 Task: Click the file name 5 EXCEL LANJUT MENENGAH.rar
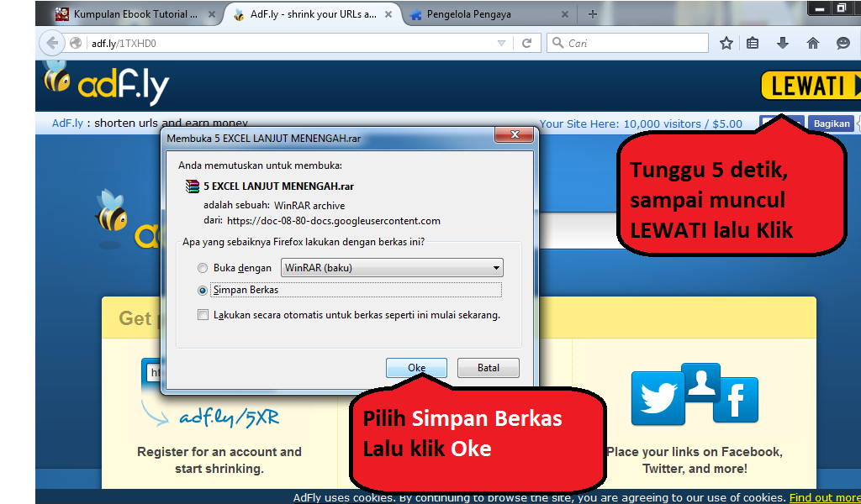pyautogui.click(x=278, y=186)
